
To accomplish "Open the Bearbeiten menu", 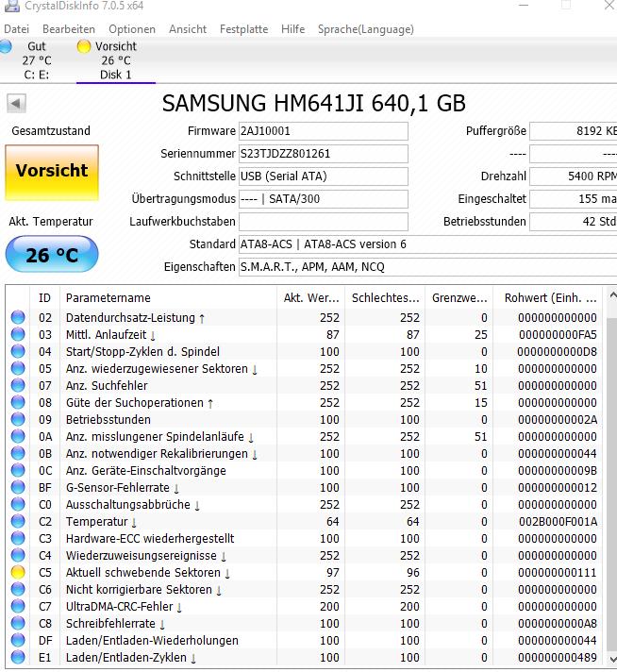I will coord(69,29).
